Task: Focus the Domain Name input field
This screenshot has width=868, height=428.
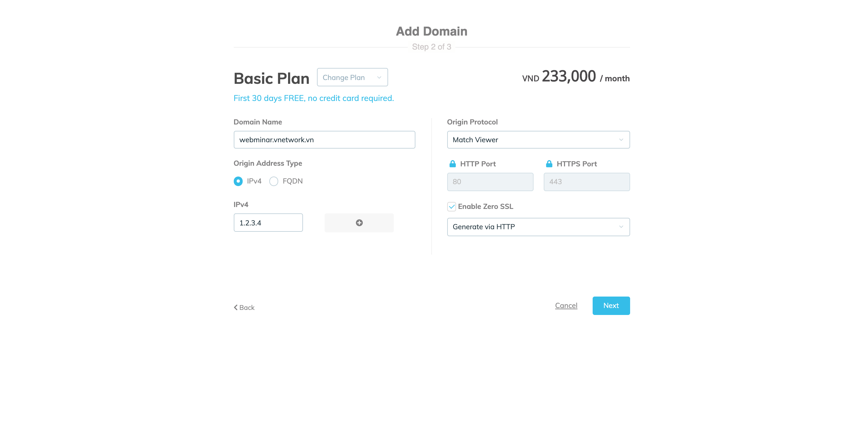Action: coord(324,140)
